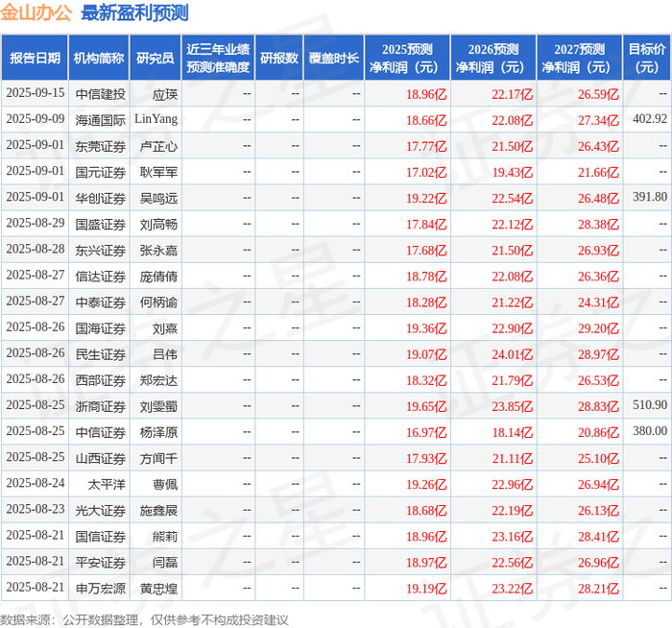Click the 25.10亿 profit value
The image size is (672, 628).
[598, 459]
